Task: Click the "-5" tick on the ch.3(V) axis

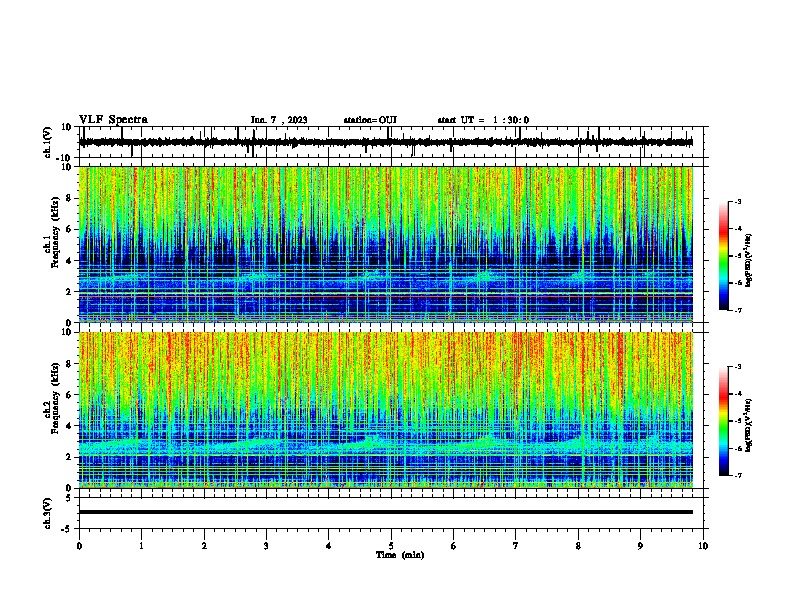Action: [x=67, y=529]
